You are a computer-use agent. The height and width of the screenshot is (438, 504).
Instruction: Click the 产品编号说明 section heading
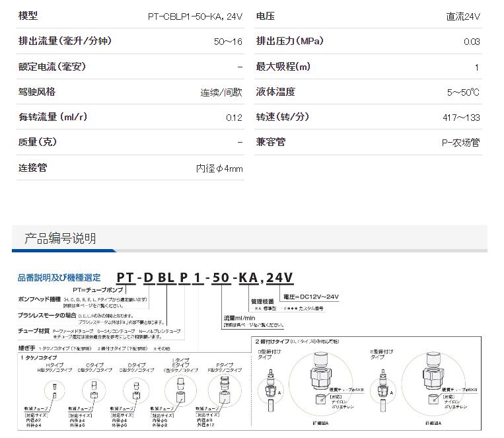click(60, 238)
